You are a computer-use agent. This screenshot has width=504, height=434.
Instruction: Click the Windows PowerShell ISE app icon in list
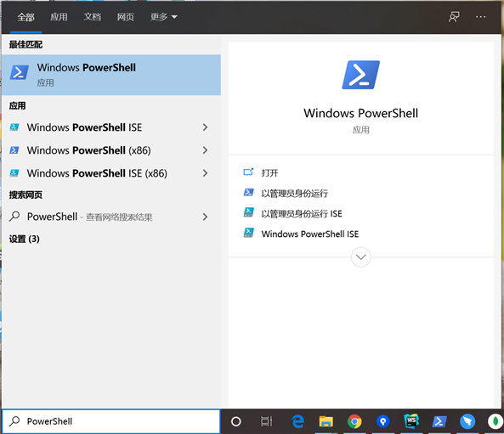pos(14,127)
